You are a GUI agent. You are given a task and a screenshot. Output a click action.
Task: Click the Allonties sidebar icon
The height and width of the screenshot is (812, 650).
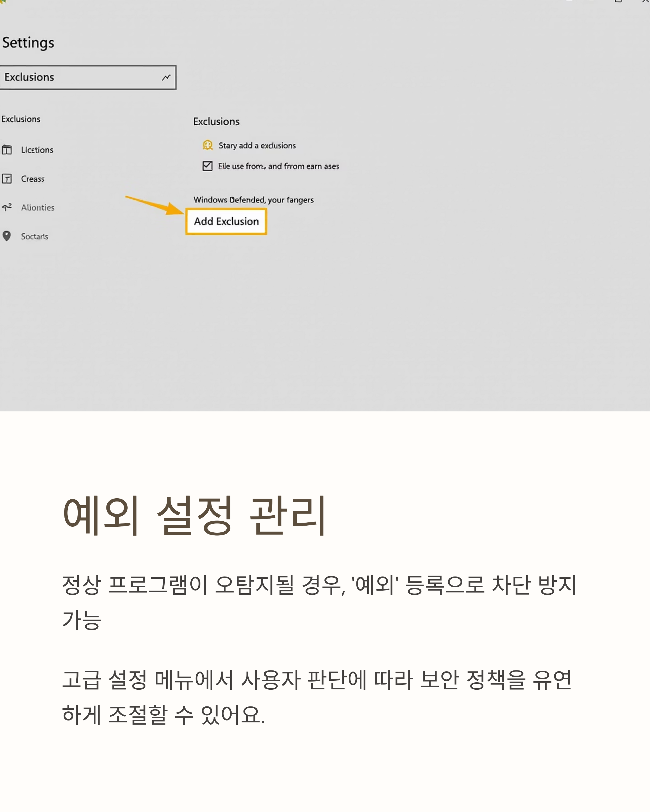pyautogui.click(x=7, y=207)
